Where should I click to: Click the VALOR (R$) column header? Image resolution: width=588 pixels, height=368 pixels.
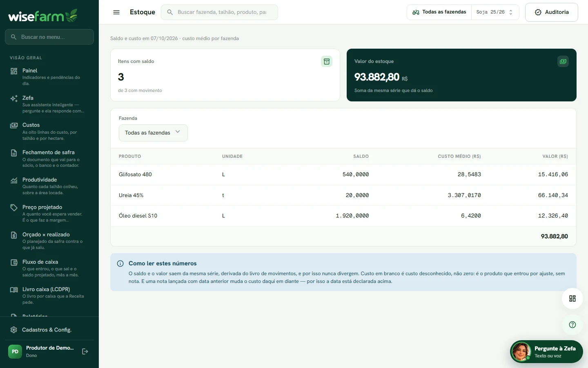point(555,157)
